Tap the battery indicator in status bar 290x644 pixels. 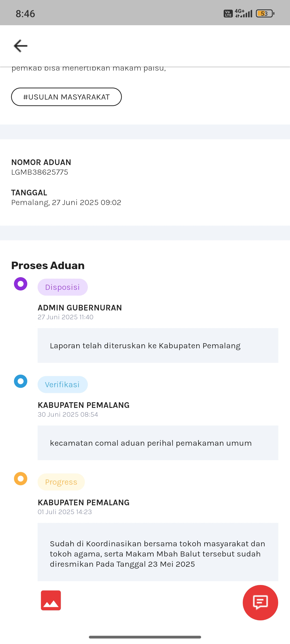[265, 13]
